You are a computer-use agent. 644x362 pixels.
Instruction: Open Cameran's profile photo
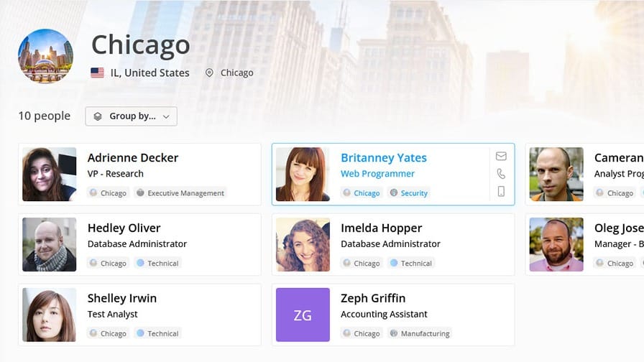tap(556, 174)
